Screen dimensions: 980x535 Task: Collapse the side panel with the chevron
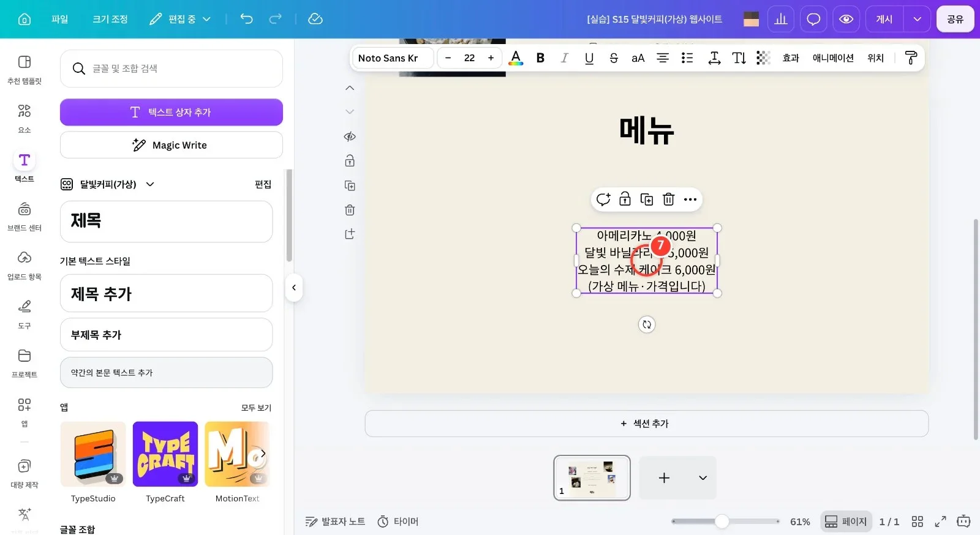[294, 288]
